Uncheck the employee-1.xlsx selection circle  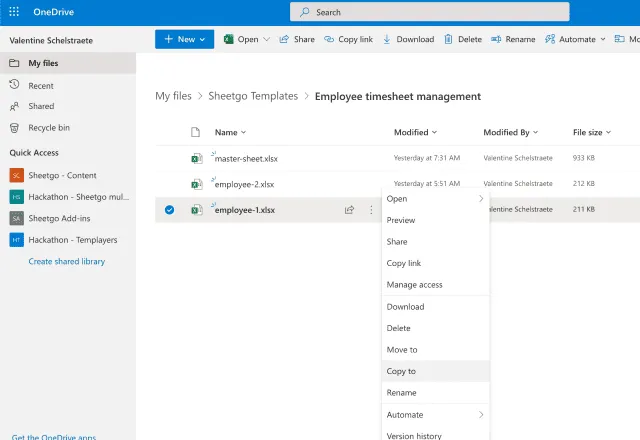click(x=169, y=210)
